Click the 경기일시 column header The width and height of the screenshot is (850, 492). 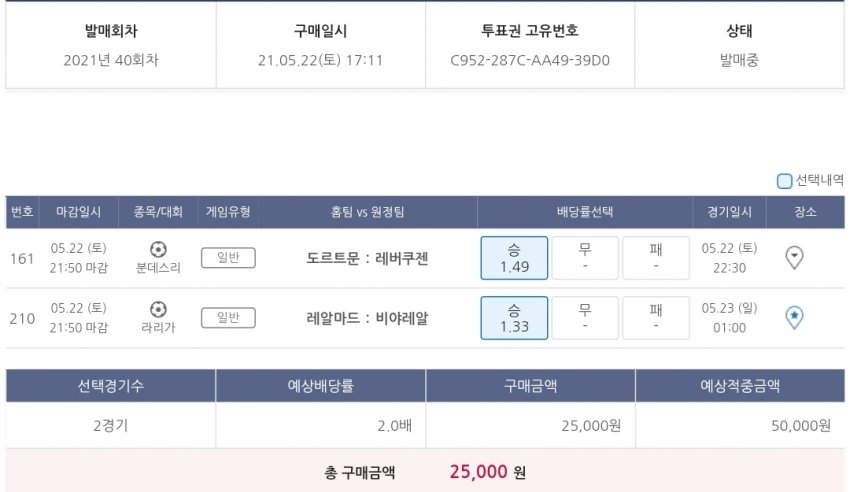(x=730, y=212)
